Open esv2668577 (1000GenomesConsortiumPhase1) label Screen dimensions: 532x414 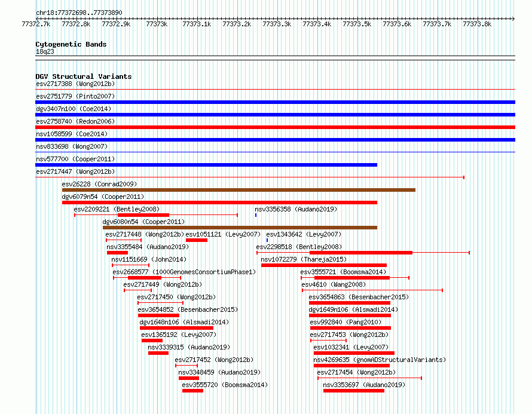coord(184,272)
